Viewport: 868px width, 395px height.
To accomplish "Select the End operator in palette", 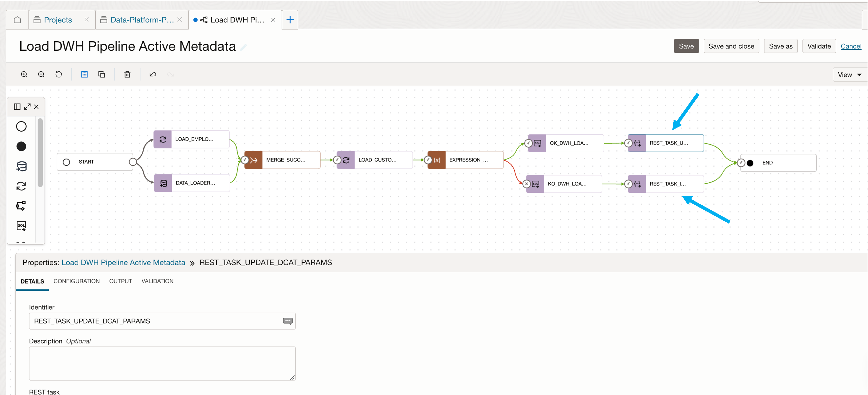I will tap(21, 146).
